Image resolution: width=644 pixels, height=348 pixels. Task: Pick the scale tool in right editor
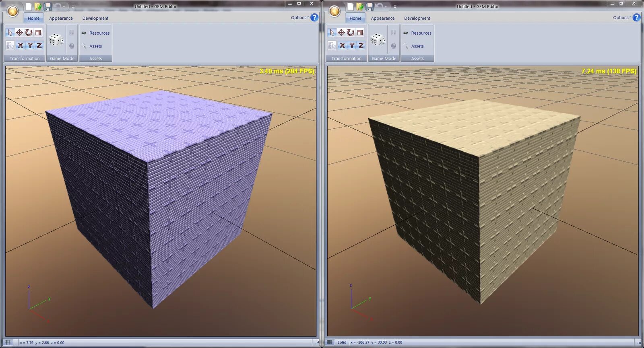coord(360,33)
